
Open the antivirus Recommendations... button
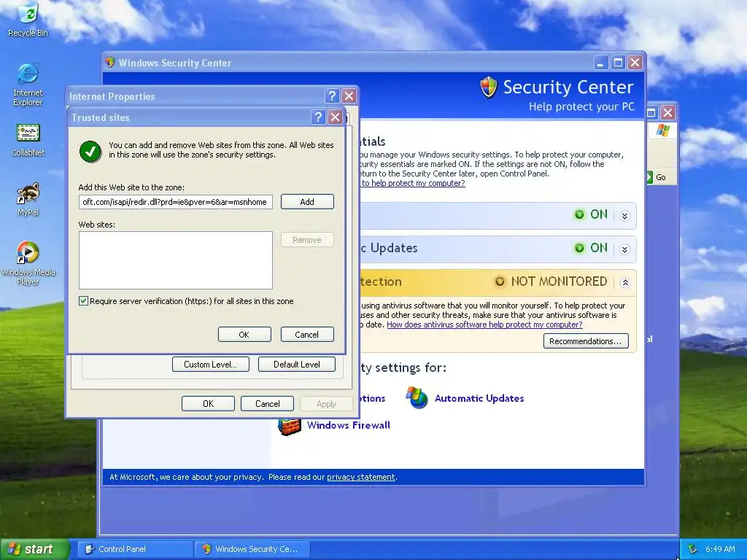click(586, 341)
